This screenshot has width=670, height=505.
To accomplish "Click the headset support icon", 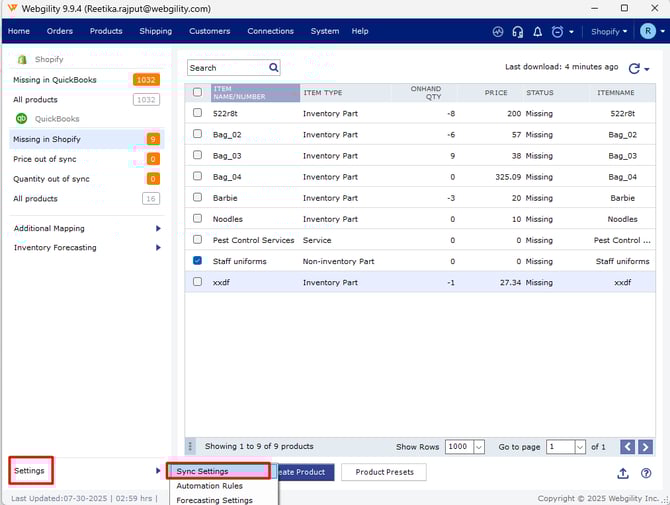I will pos(517,32).
